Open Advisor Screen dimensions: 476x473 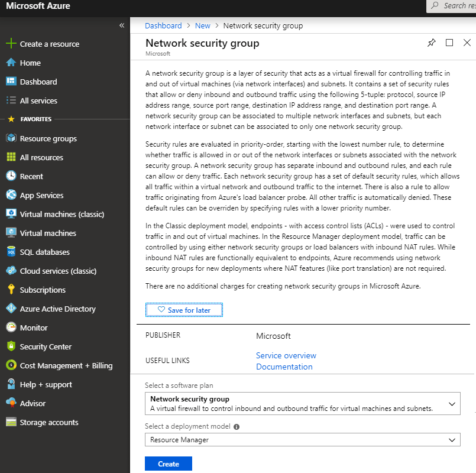pyautogui.click(x=37, y=403)
